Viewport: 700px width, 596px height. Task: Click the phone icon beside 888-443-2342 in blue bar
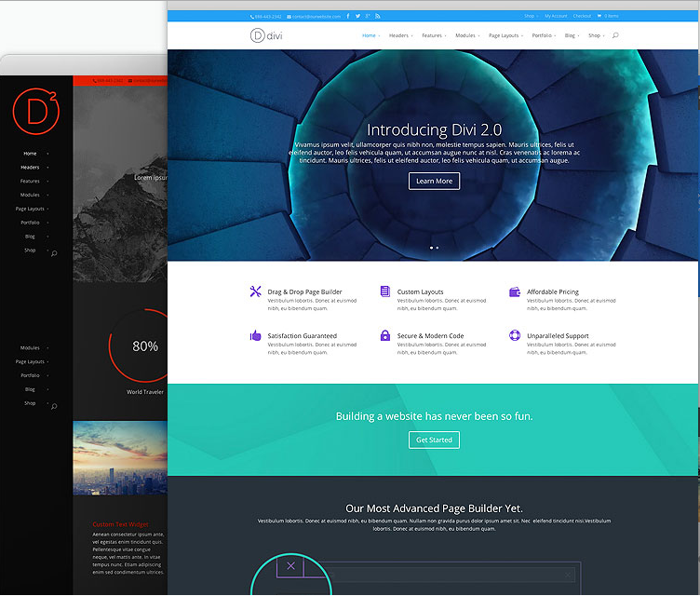coord(252,17)
